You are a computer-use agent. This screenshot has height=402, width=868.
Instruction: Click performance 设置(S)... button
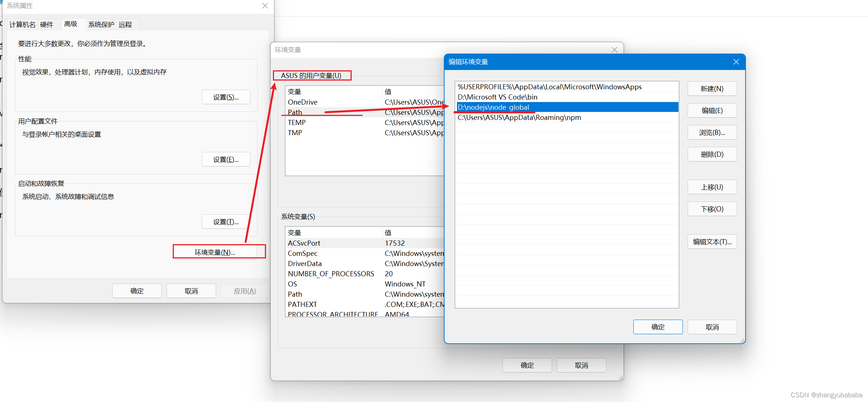226,97
